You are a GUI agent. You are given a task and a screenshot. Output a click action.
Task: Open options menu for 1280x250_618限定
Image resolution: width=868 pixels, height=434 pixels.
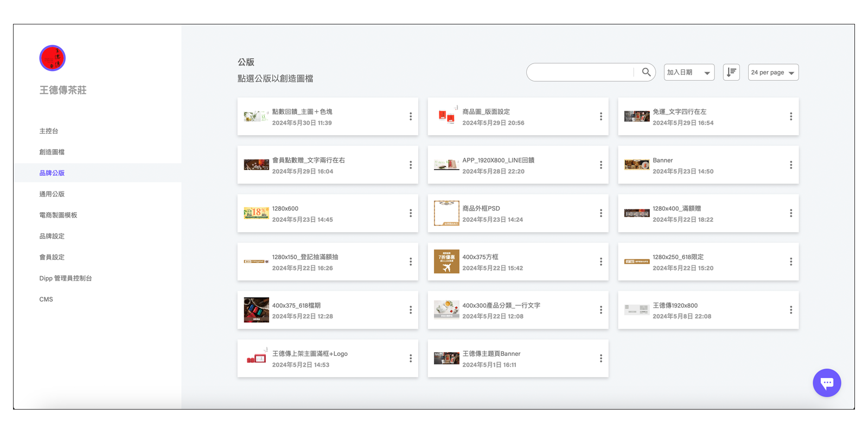pyautogui.click(x=791, y=261)
